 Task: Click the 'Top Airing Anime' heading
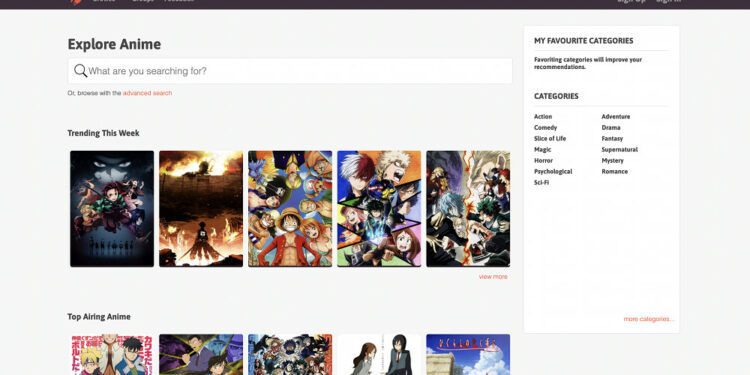pyautogui.click(x=99, y=317)
